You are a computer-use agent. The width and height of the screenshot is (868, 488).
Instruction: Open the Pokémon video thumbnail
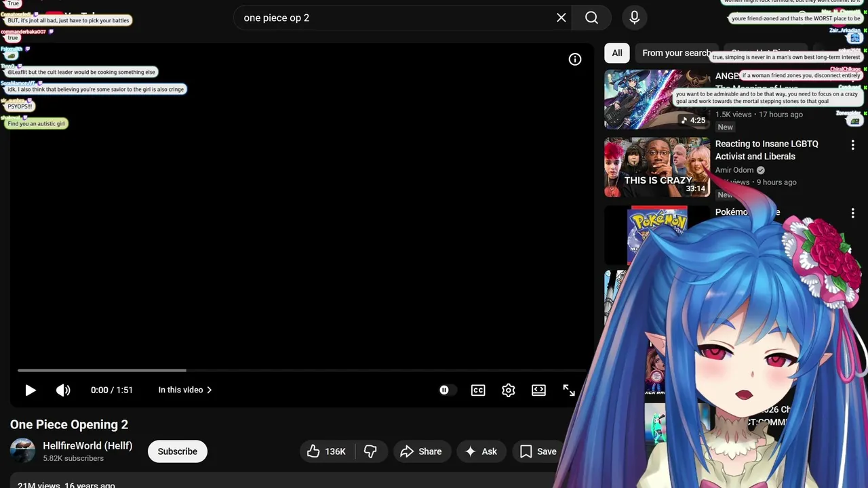point(657,235)
